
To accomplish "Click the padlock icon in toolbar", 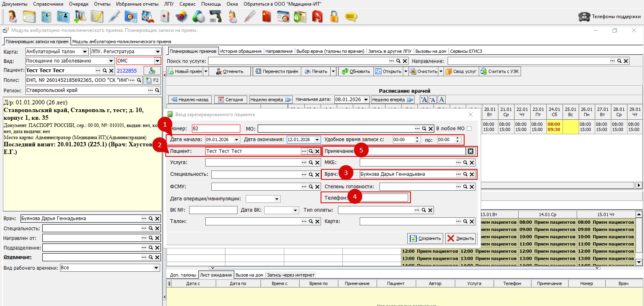I will pyautogui.click(x=334, y=17).
